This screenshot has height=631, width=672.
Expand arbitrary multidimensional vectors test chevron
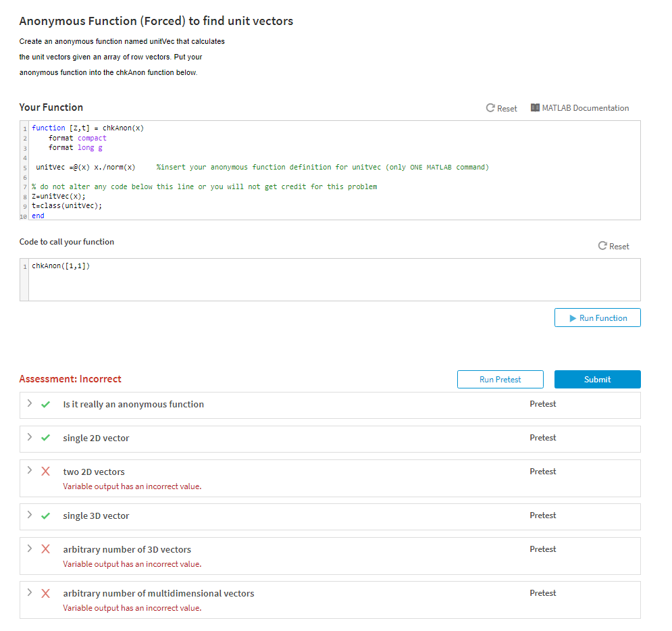coord(30,592)
